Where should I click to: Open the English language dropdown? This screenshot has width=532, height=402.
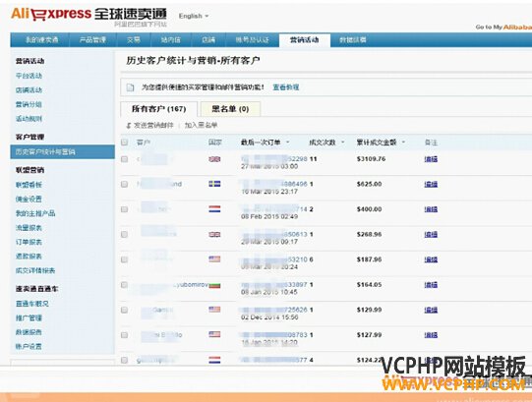(194, 16)
